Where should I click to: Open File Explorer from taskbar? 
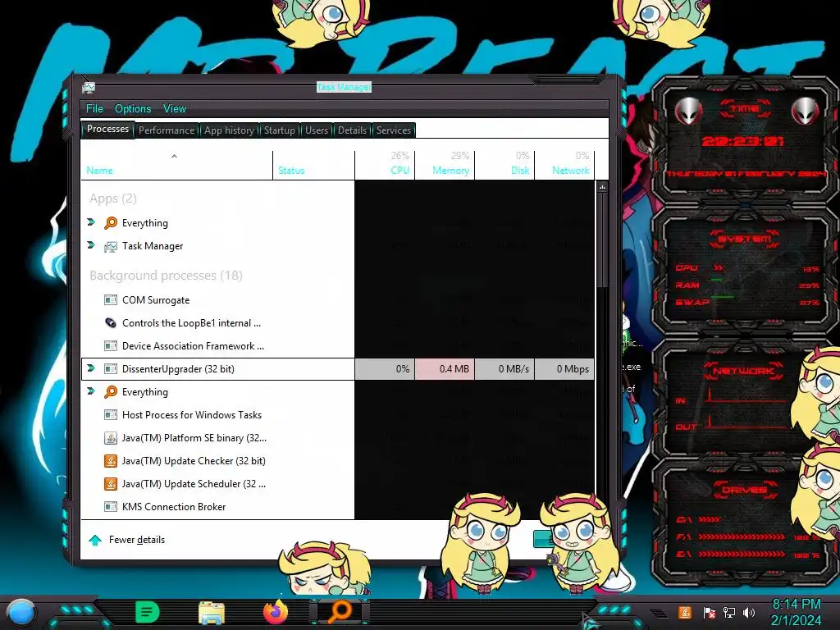tap(212, 613)
